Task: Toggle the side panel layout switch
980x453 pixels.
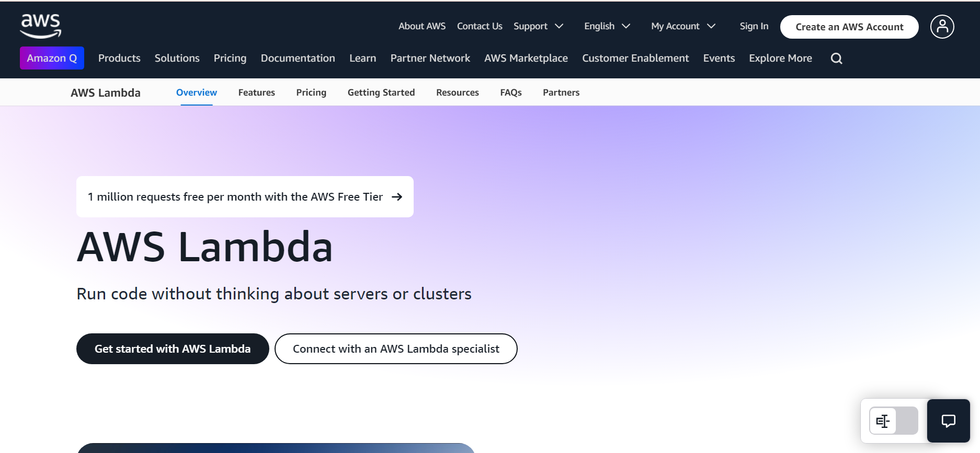Action: (893, 421)
